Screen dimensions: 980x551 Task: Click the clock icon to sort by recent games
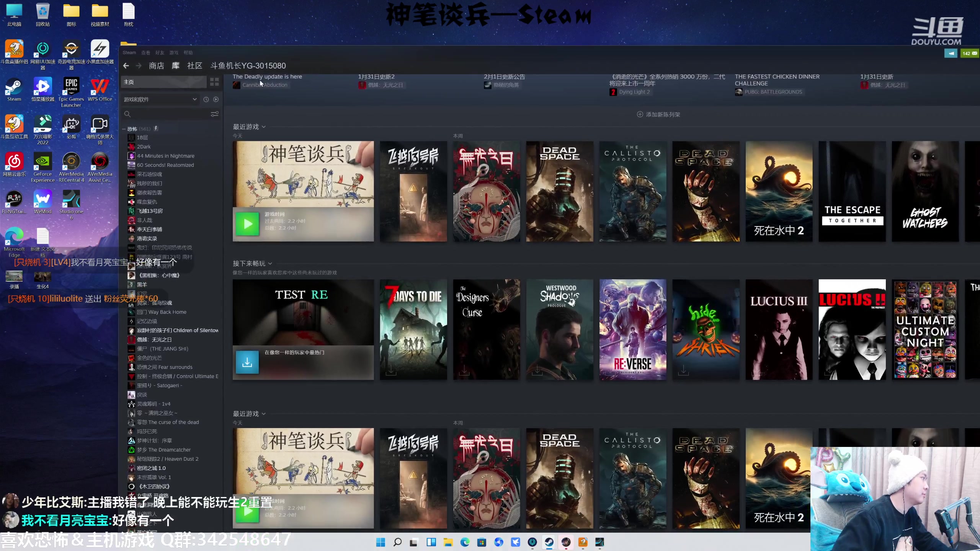[206, 99]
